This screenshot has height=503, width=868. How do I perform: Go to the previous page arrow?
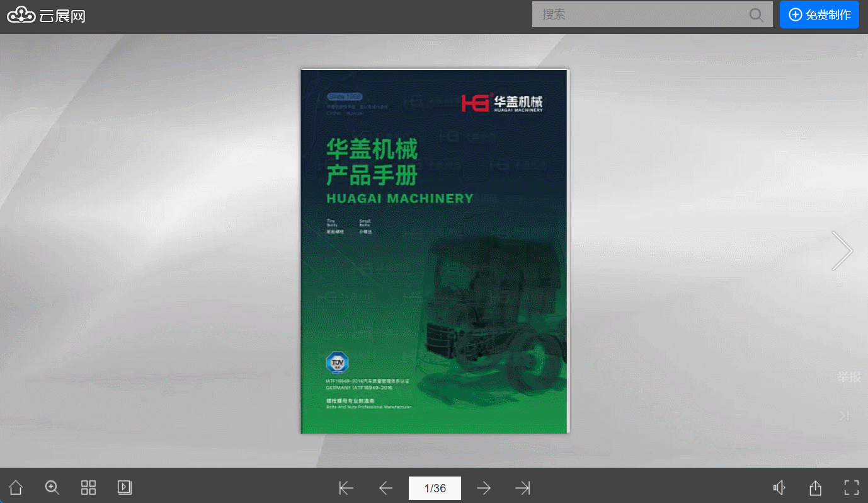385,488
